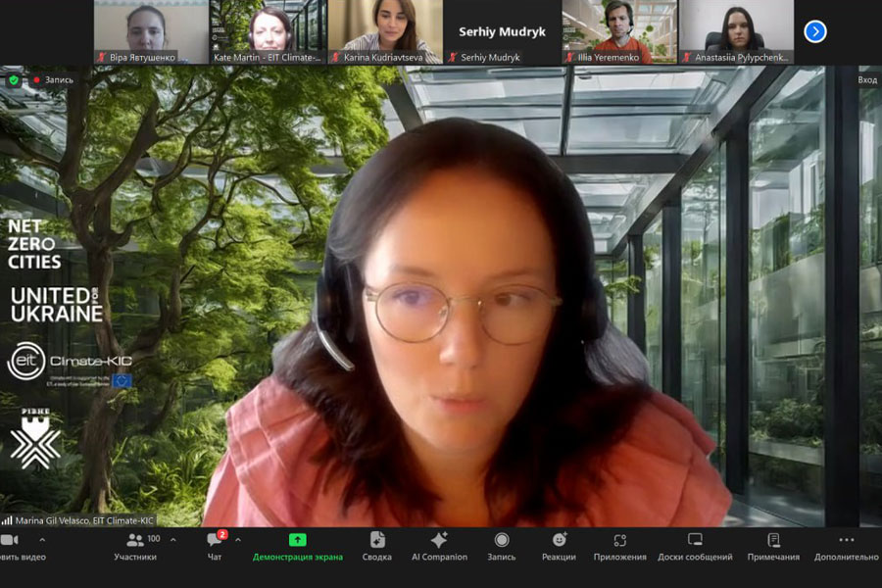Expand the participants options chevron
882x588 pixels.
click(x=173, y=540)
